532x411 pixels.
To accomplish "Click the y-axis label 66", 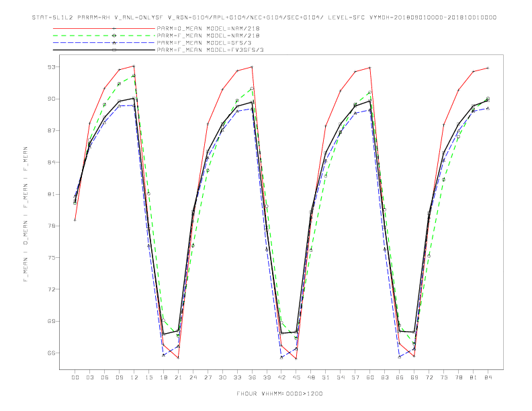I will tap(51, 353).
